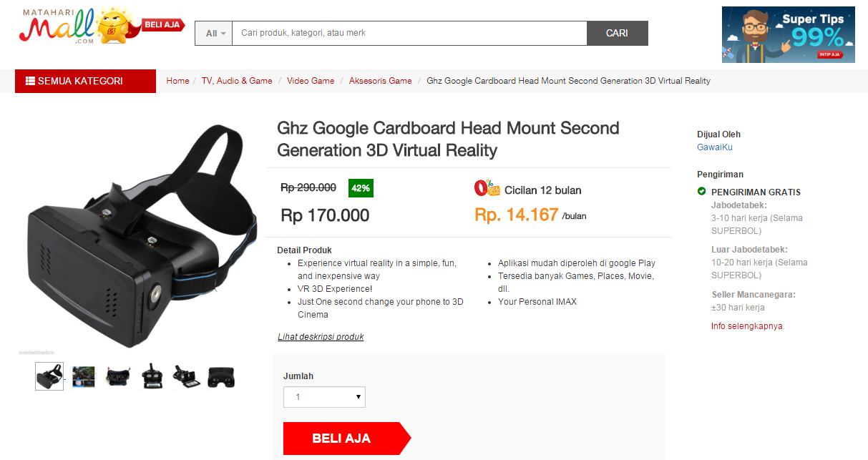Viewport: 868px width, 460px height.
Task: Show the last product thumbnail image
Action: point(221,376)
